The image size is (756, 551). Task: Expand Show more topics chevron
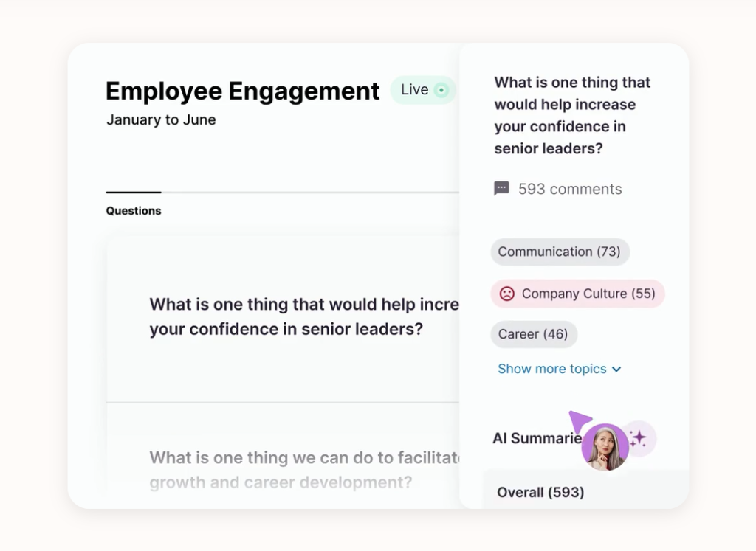(616, 370)
